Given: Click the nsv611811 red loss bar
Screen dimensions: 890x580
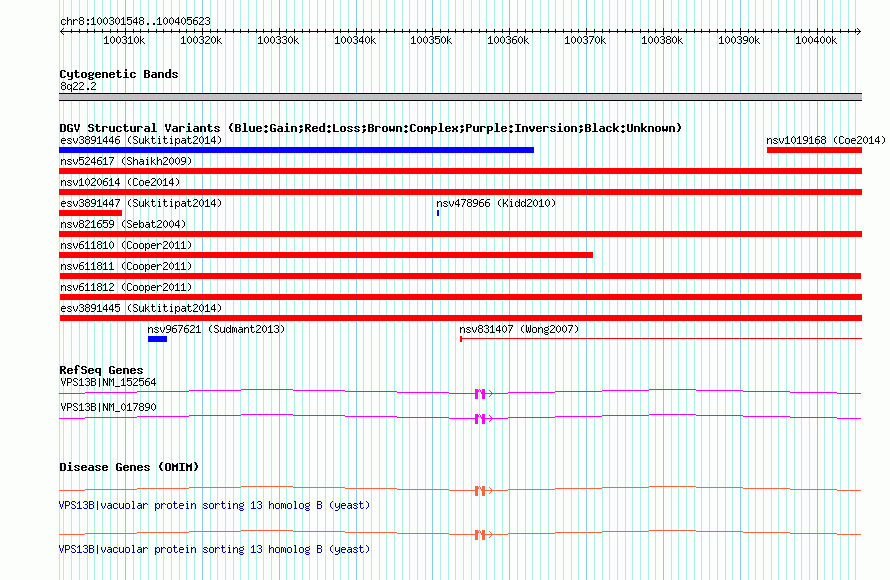Looking at the screenshot, I should point(460,276).
